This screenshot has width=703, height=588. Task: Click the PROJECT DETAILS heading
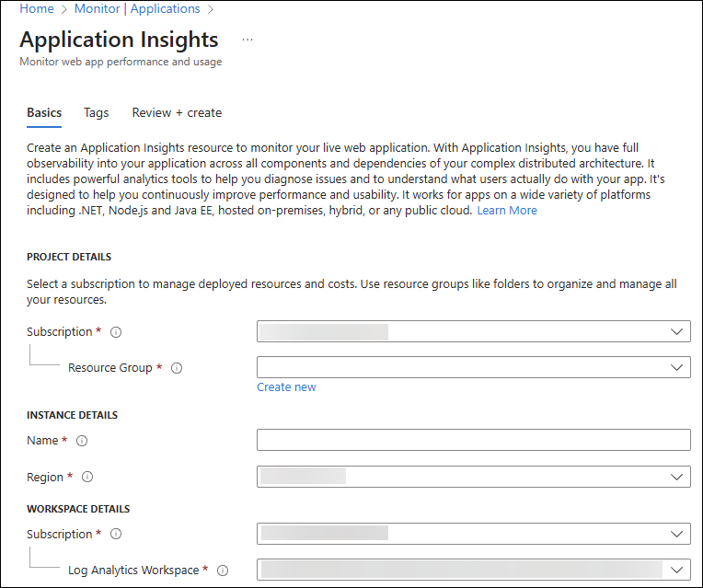[69, 257]
